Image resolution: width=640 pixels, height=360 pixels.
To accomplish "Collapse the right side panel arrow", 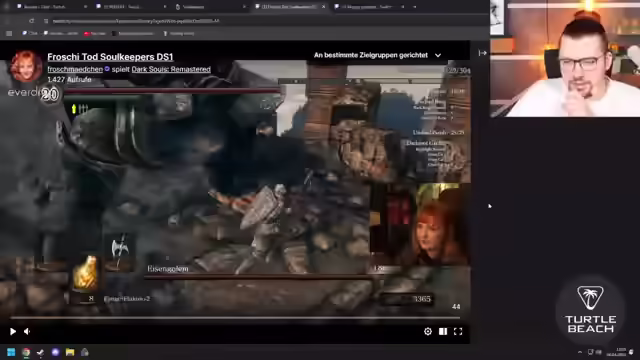I will [x=482, y=53].
